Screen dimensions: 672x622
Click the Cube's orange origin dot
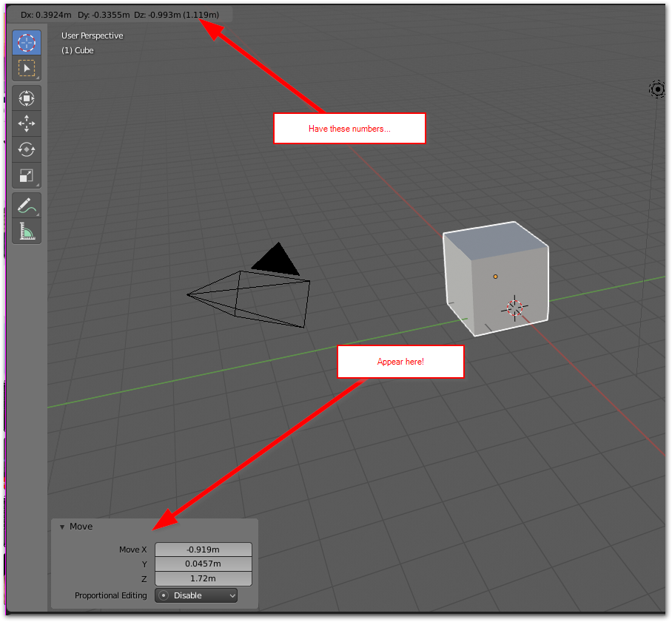coord(495,277)
